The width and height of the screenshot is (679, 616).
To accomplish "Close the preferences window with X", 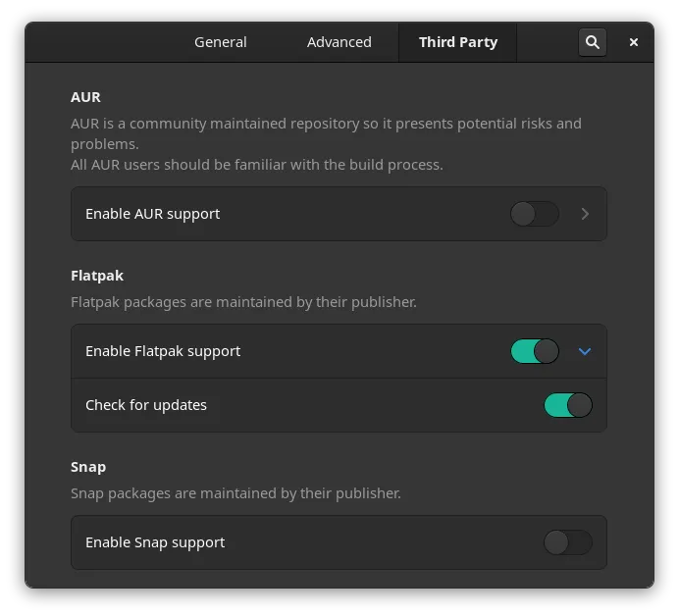I will click(x=634, y=42).
